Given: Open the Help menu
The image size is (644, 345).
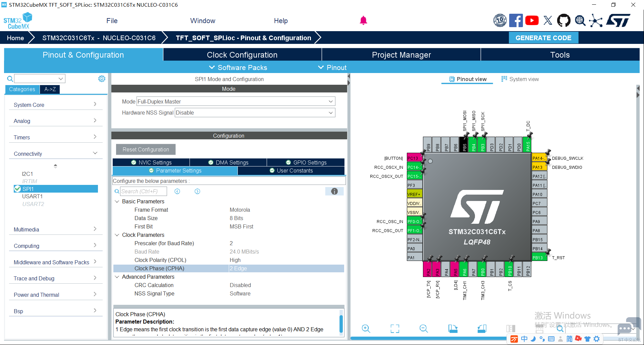Looking at the screenshot, I should (x=281, y=21).
